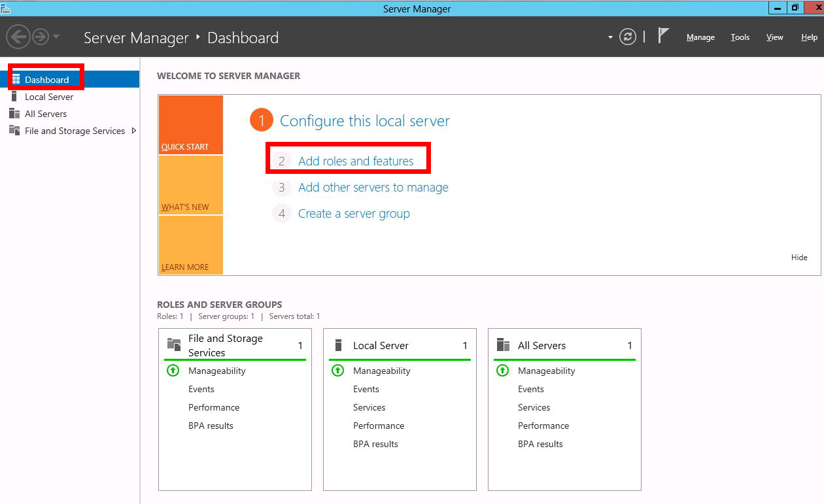This screenshot has width=824, height=504.
Task: Hide the welcome tile
Action: (x=799, y=258)
